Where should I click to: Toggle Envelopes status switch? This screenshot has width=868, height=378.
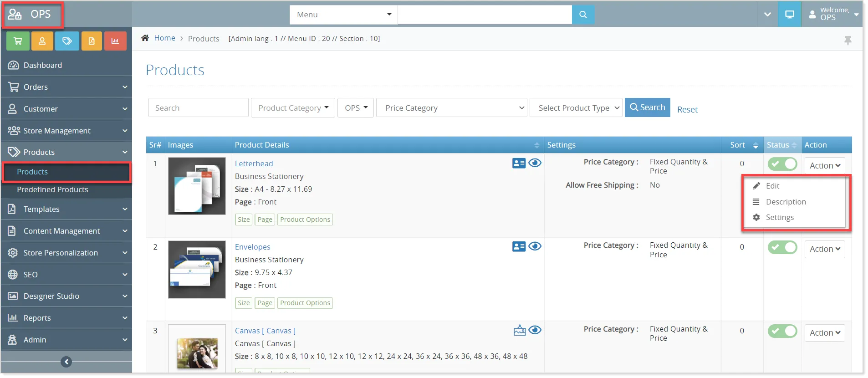[782, 247]
